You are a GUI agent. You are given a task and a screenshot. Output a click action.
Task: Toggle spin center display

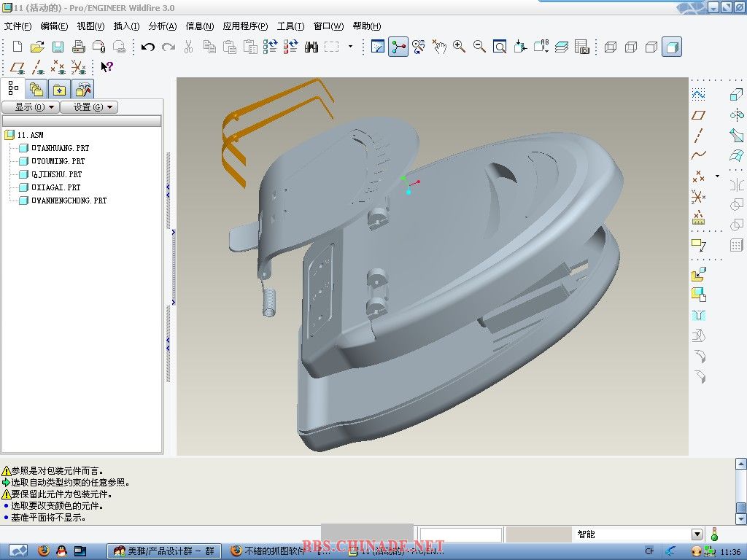(398, 47)
